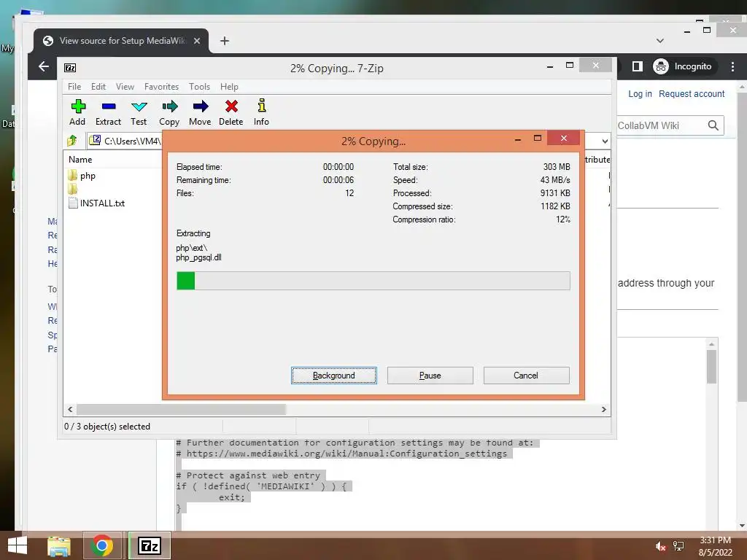Open the Tools menu in 7-Zip
The image size is (747, 560).
click(x=199, y=87)
